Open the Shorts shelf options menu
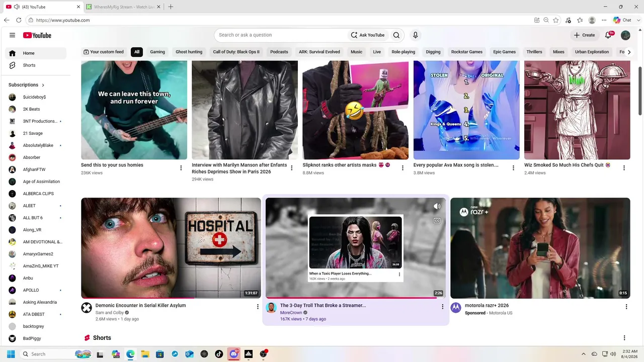The width and height of the screenshot is (644, 362). [x=624, y=338]
